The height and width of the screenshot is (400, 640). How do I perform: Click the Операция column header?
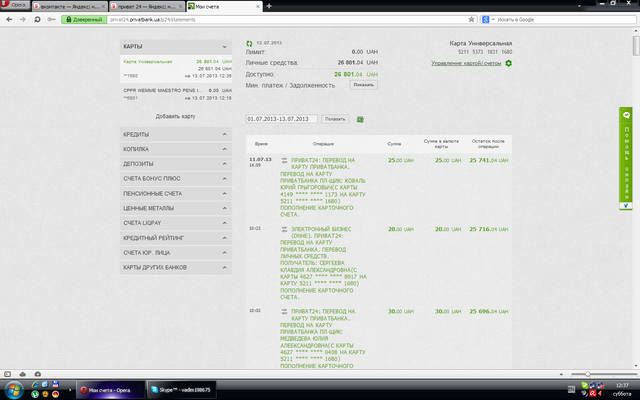click(323, 144)
